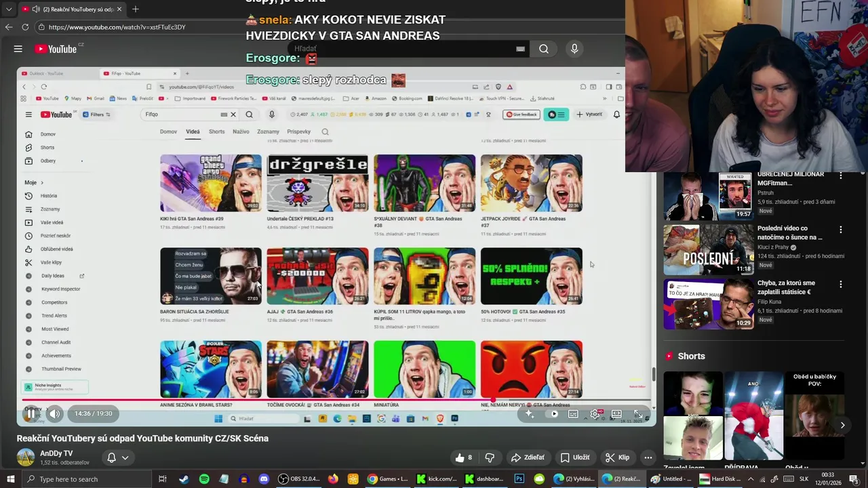This screenshot has width=868, height=488.
Task: Switch to kick.com taskbar window
Action: (436, 479)
